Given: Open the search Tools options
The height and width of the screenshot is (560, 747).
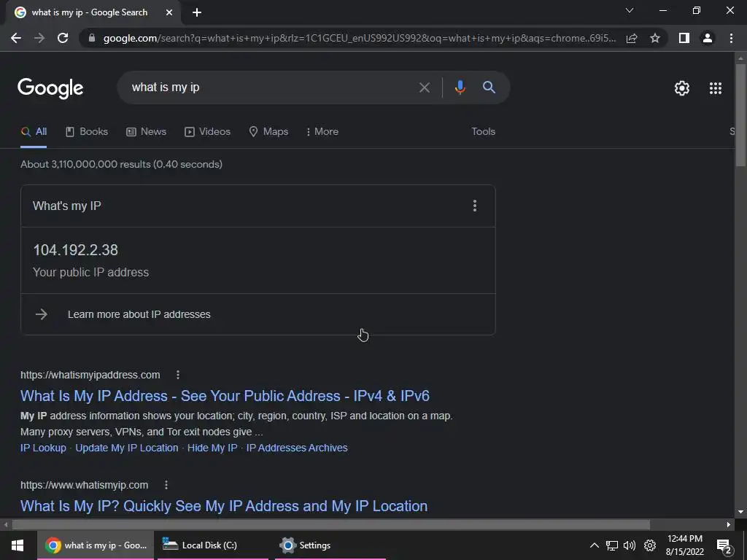Looking at the screenshot, I should (483, 131).
